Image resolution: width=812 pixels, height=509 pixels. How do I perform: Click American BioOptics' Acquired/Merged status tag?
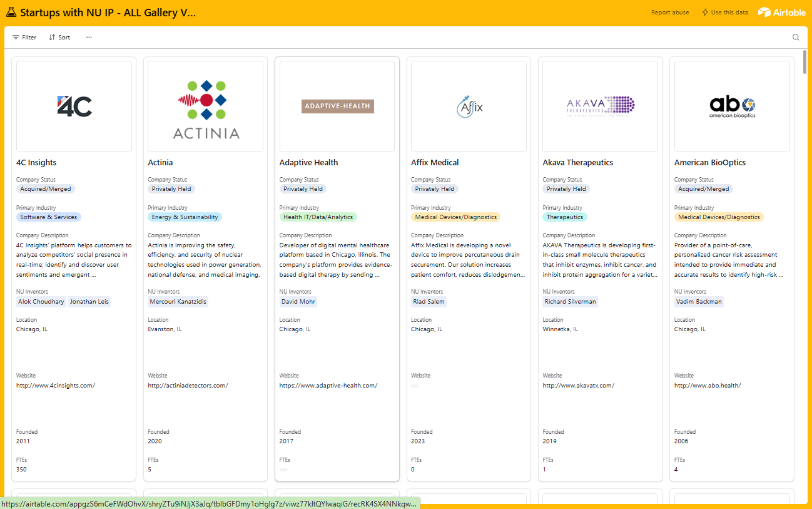pos(703,189)
